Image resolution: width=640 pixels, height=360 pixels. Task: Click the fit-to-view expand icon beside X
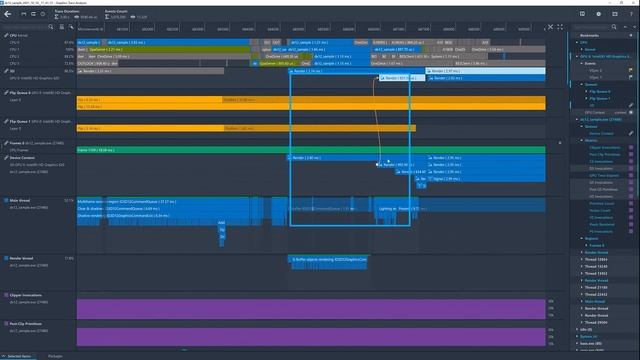(x=560, y=27)
